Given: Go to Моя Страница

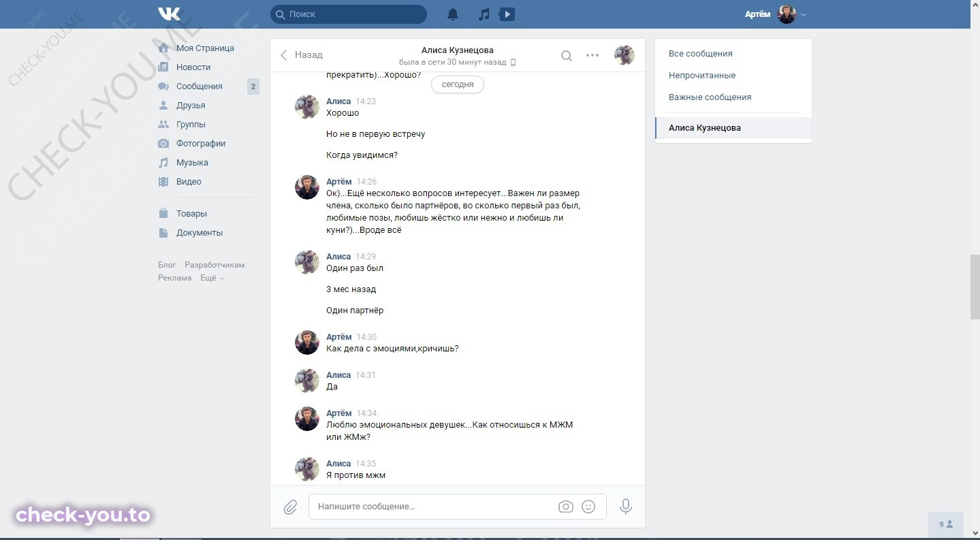Looking at the screenshot, I should 205,48.
